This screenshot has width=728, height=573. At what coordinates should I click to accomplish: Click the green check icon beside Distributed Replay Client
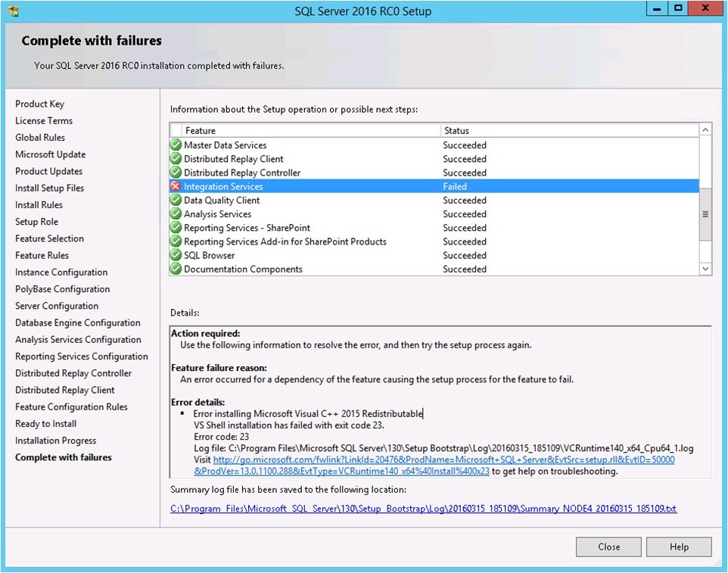coord(176,159)
